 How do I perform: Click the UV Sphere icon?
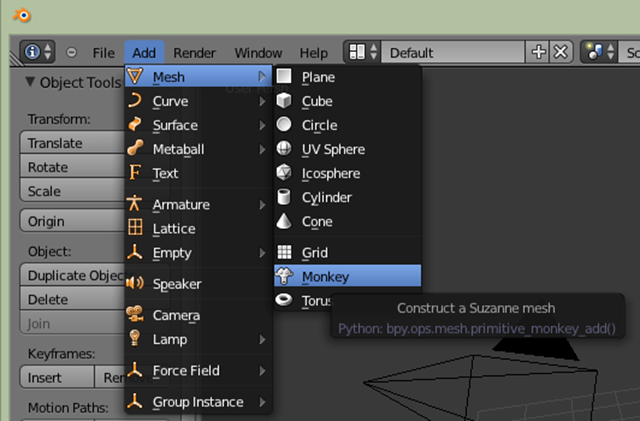284,149
